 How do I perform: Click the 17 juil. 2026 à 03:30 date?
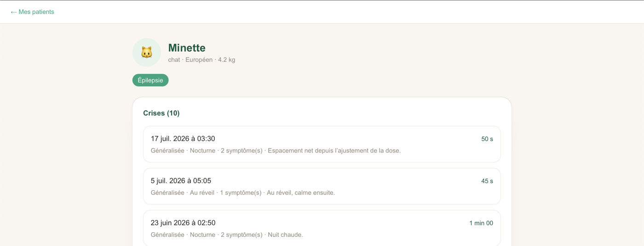pyautogui.click(x=183, y=139)
